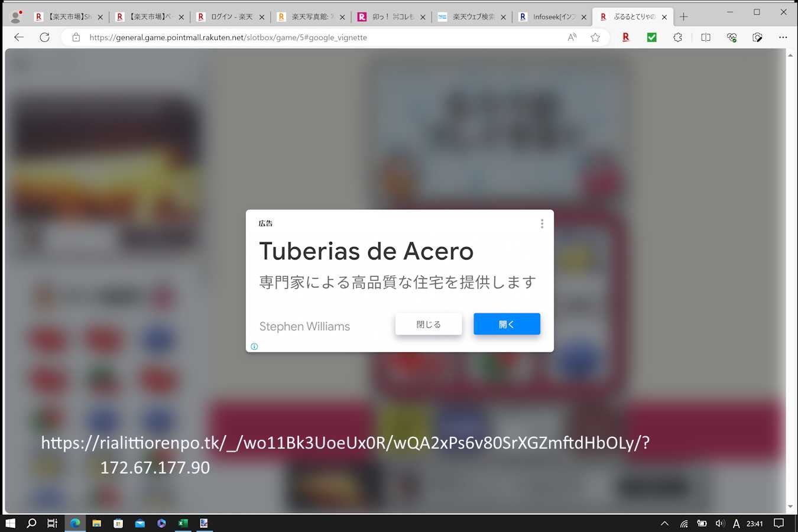Close the Infoseek tab

click(584, 17)
